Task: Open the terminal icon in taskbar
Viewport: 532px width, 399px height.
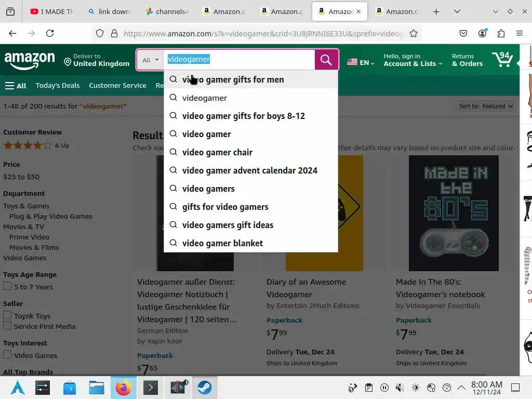Action: point(151,388)
